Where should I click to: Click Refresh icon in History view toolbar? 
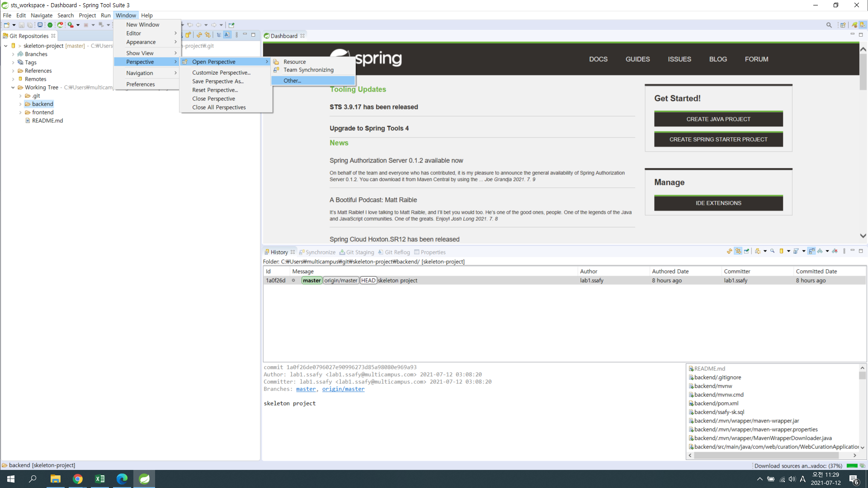coord(729,251)
